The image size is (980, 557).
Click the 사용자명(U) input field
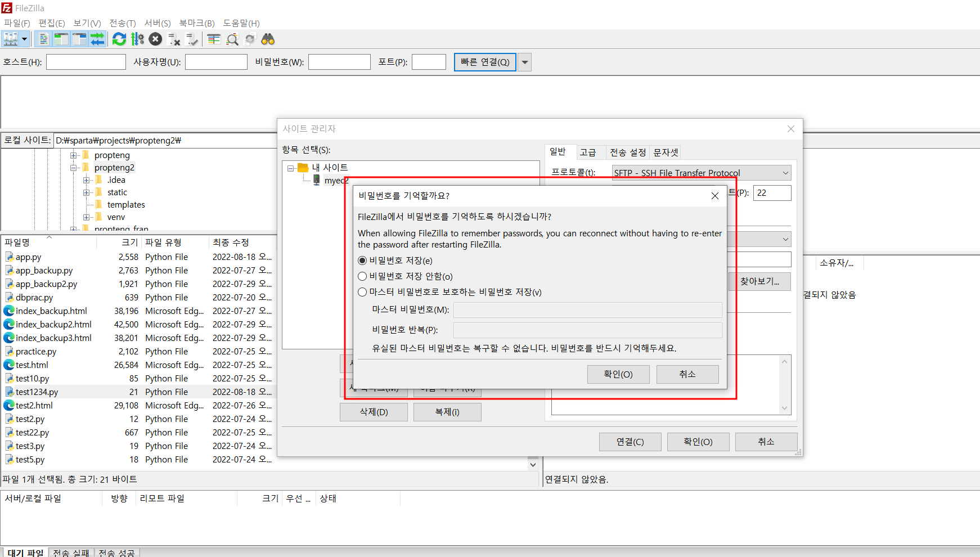point(216,62)
